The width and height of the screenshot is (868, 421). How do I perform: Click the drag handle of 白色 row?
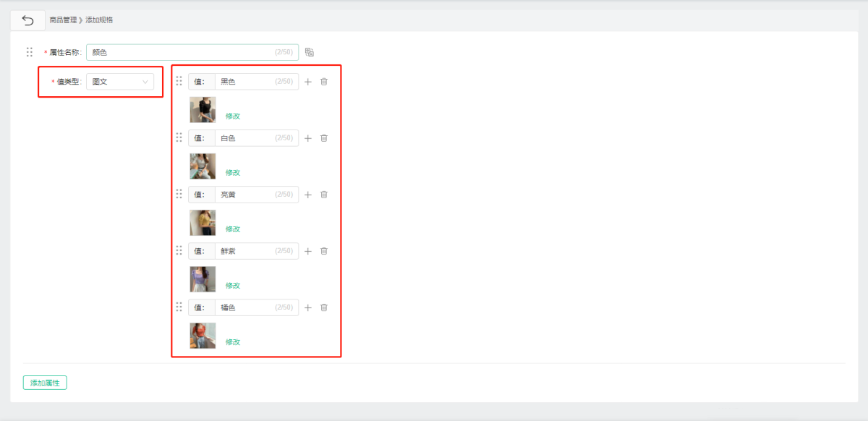tap(179, 137)
